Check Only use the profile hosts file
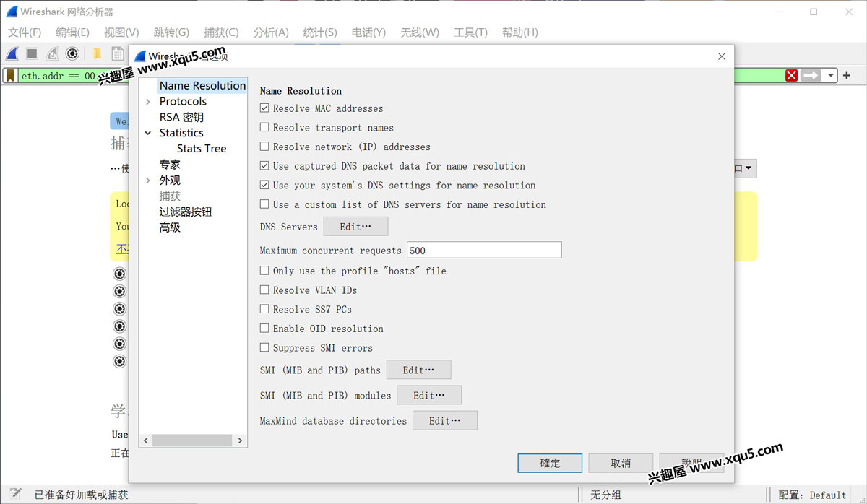The image size is (867, 504). (264, 271)
